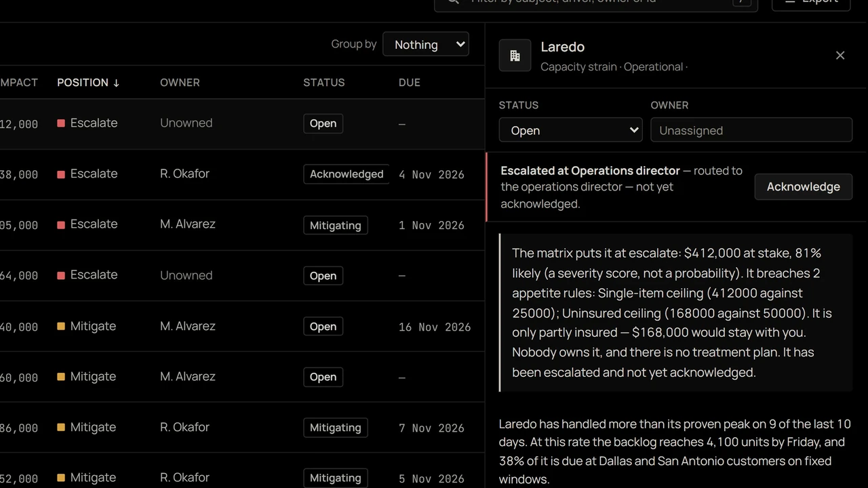The width and height of the screenshot is (868, 488).
Task: Click the Open badge due 16 Nov 2026
Action: coord(323,327)
